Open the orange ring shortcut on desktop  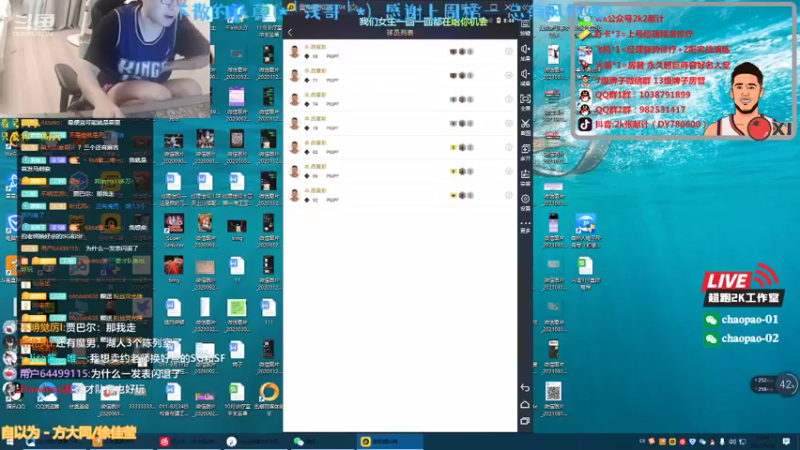[x=268, y=396]
